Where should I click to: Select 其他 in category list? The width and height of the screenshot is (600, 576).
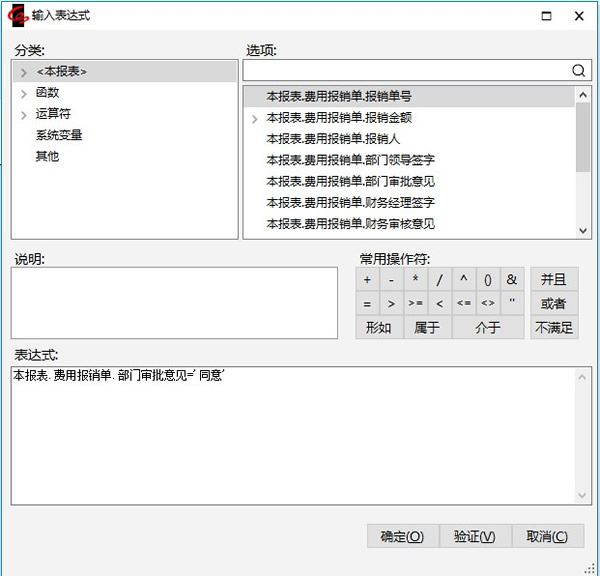click(x=47, y=156)
